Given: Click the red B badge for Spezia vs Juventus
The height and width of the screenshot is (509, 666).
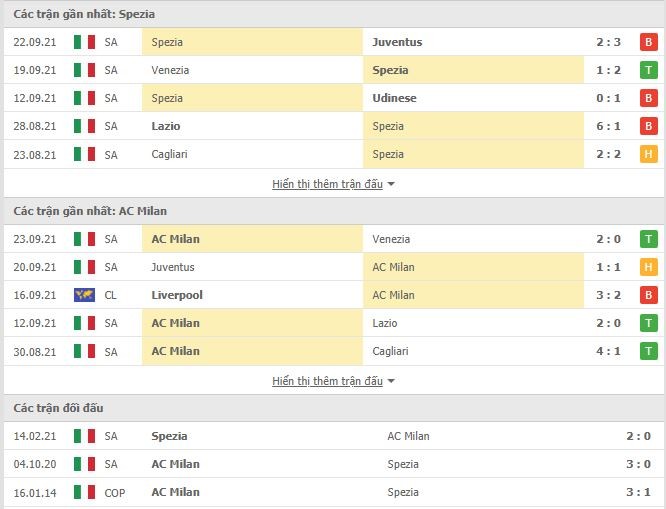Looking at the screenshot, I should 649,42.
